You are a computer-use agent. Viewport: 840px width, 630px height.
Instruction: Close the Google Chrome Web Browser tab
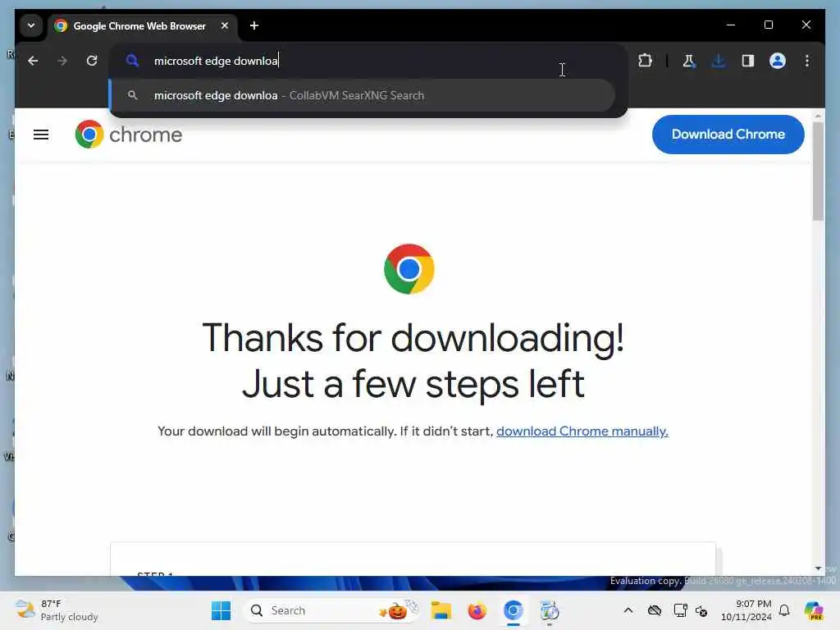[225, 25]
